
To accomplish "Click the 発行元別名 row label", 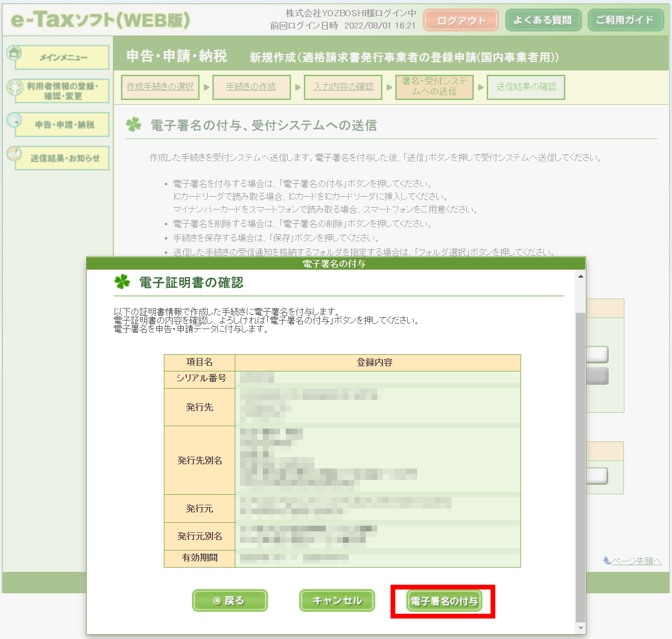I will pos(200,536).
